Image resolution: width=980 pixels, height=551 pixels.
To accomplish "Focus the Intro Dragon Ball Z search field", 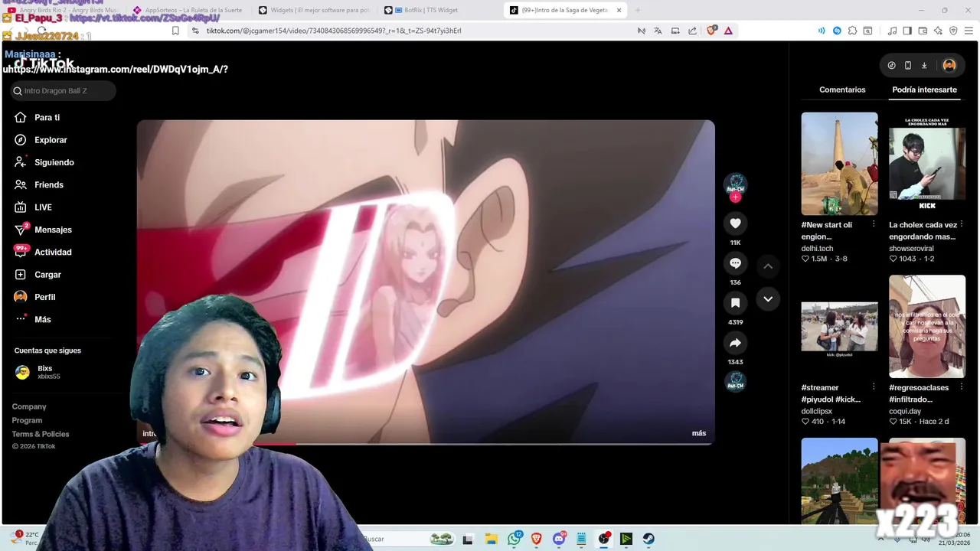I will [x=64, y=91].
